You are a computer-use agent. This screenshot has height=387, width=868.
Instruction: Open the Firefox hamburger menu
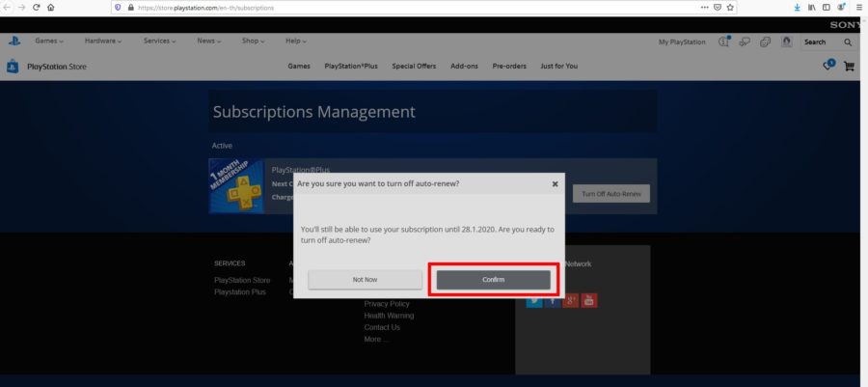point(858,8)
